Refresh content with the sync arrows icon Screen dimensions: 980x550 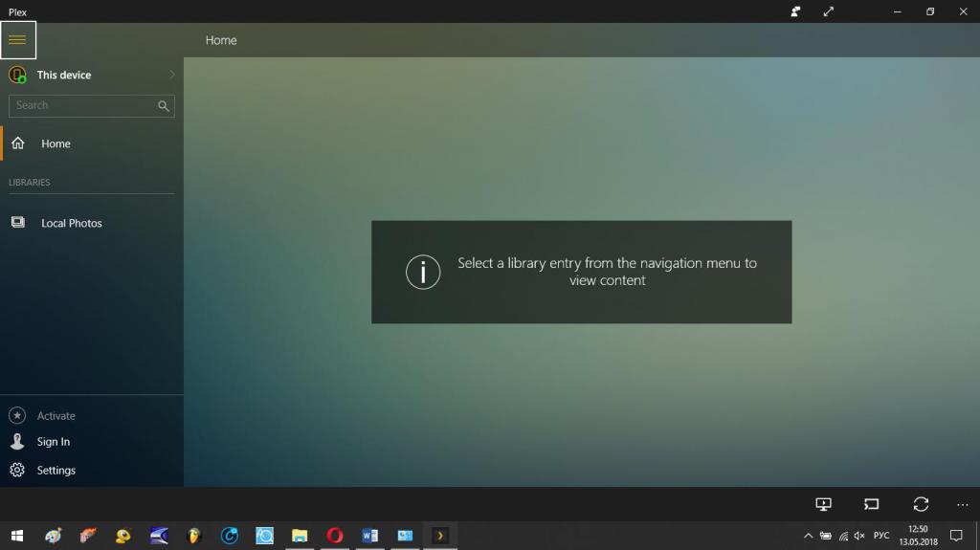coord(921,504)
